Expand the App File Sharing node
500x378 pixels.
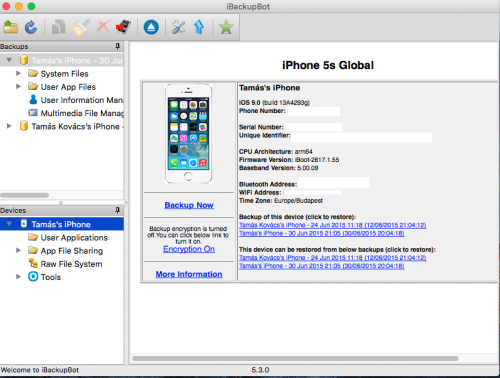18,250
